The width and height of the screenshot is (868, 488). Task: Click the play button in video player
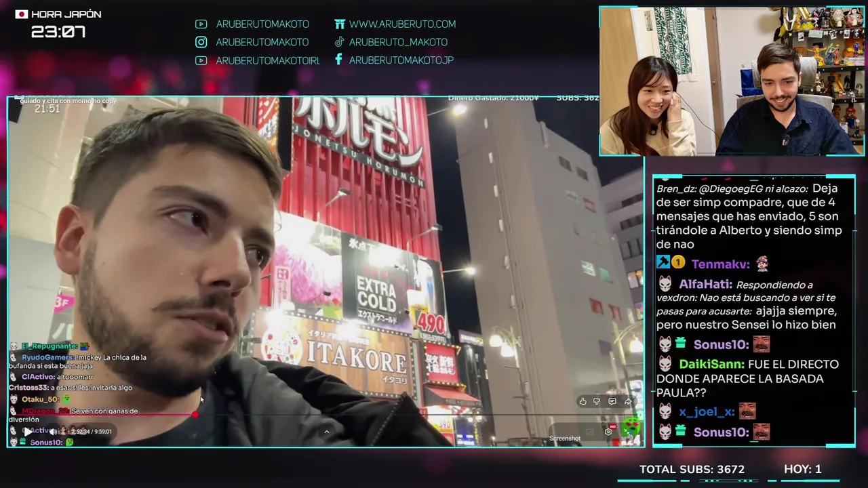(x=28, y=432)
